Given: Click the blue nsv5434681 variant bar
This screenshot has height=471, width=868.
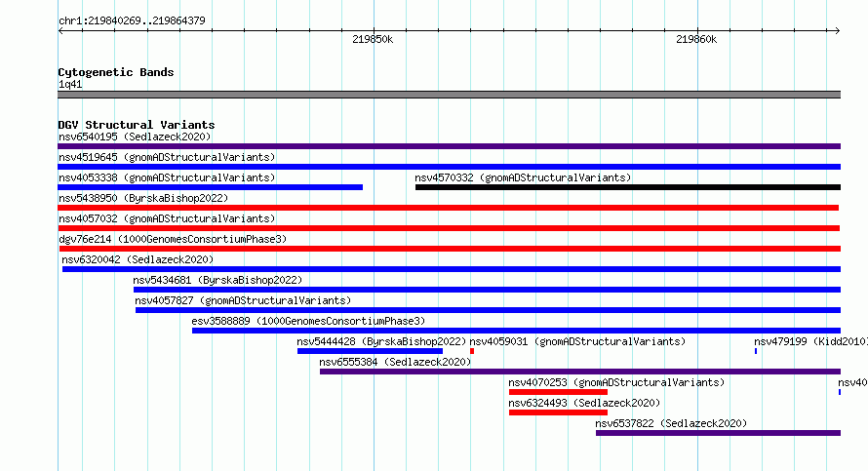Looking at the screenshot, I should coord(487,290).
